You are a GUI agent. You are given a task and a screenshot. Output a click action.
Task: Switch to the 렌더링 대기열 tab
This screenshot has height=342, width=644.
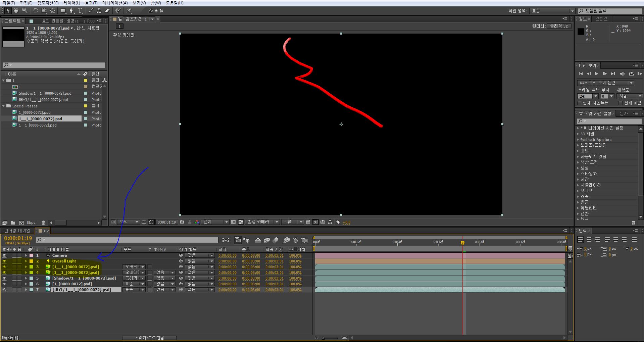pyautogui.click(x=17, y=231)
